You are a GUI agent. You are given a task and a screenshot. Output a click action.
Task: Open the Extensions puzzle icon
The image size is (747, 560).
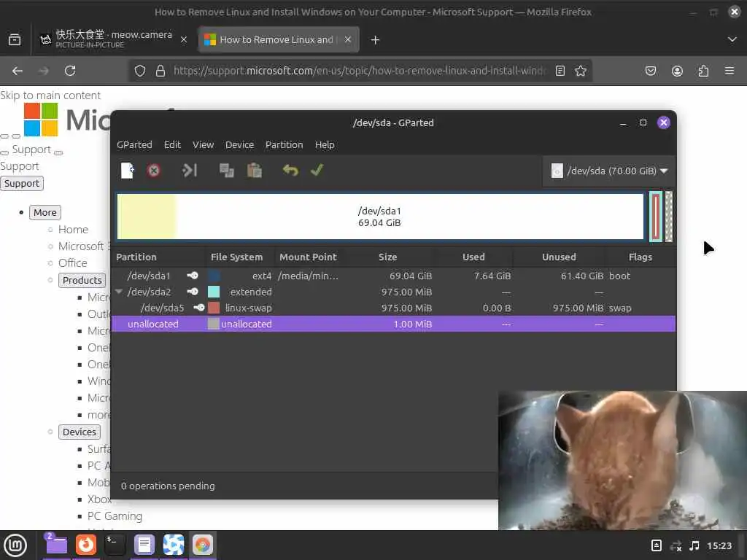704,71
